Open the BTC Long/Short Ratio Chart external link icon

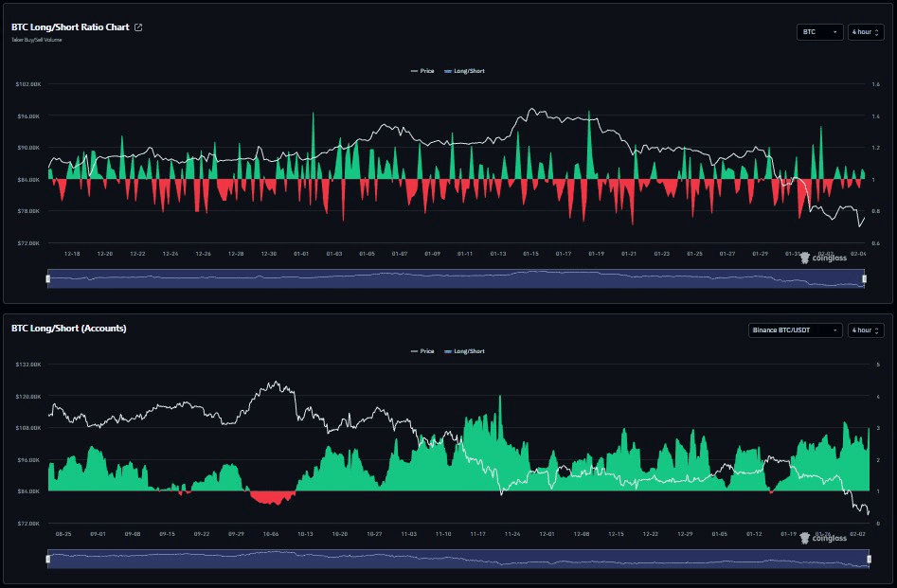138,27
